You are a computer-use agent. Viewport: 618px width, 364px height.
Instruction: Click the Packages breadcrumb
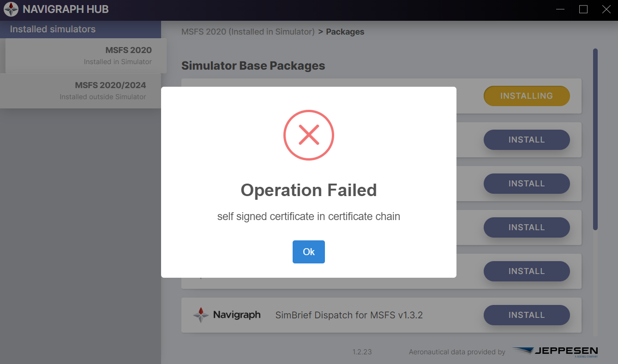point(345,32)
